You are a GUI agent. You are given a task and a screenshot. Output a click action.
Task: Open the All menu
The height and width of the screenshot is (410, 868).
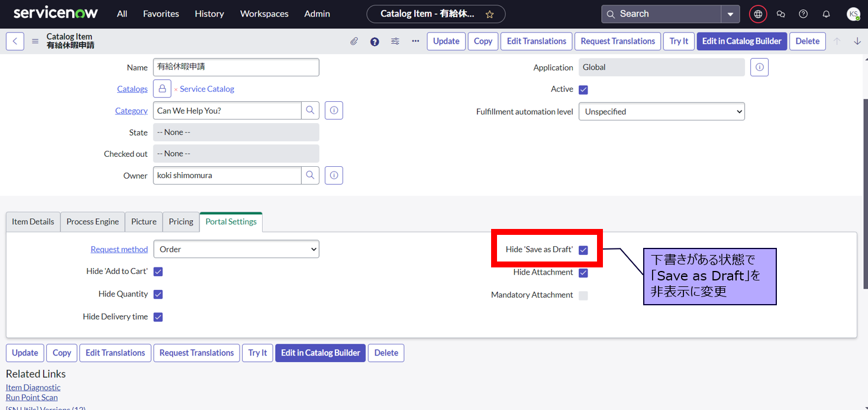point(122,14)
